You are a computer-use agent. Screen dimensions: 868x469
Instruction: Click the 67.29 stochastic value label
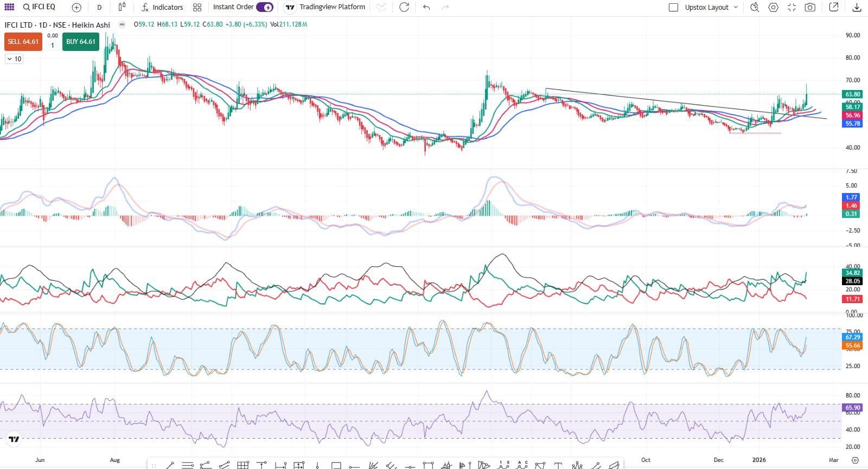click(x=853, y=337)
